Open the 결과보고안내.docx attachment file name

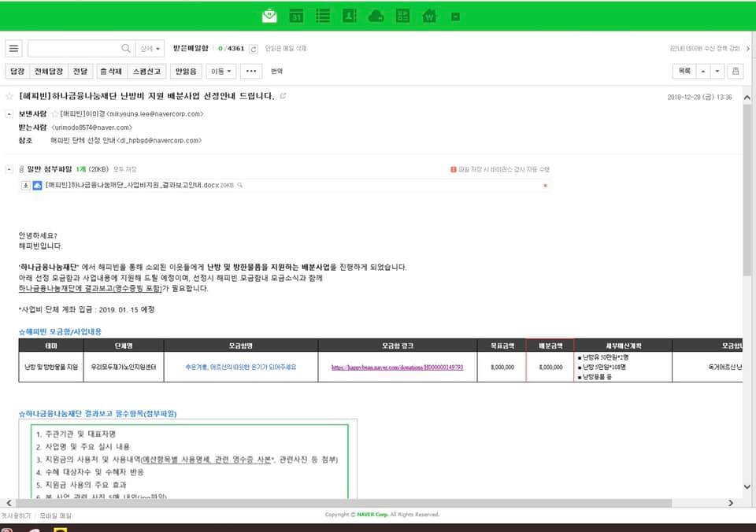tap(132, 185)
